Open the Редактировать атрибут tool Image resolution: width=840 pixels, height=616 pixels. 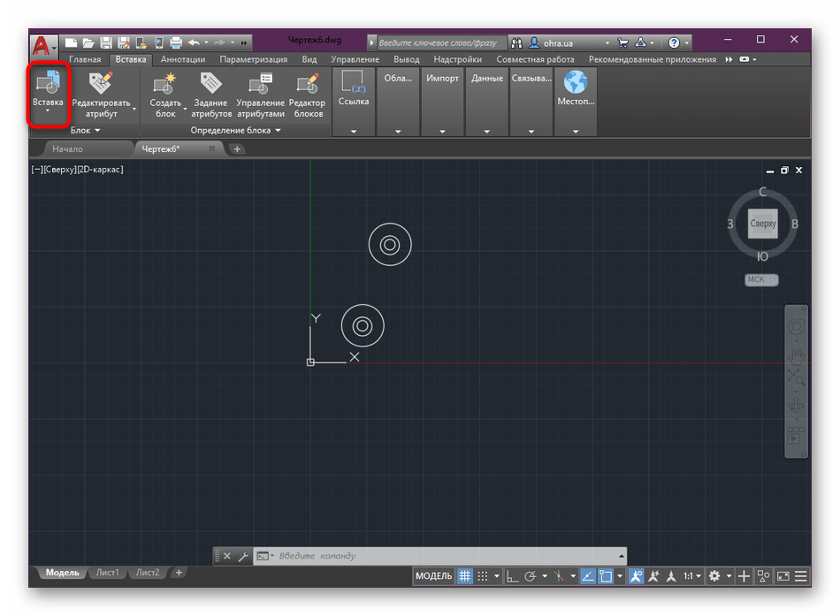[101, 84]
